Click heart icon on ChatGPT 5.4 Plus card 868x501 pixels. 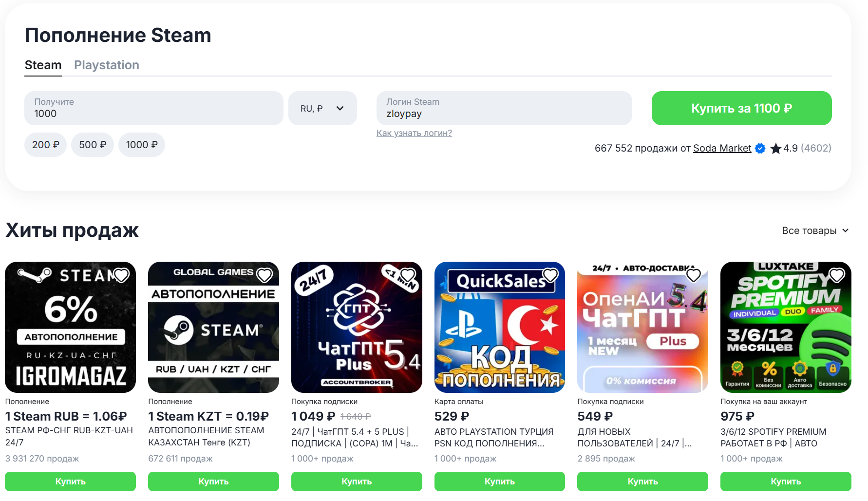click(x=408, y=275)
